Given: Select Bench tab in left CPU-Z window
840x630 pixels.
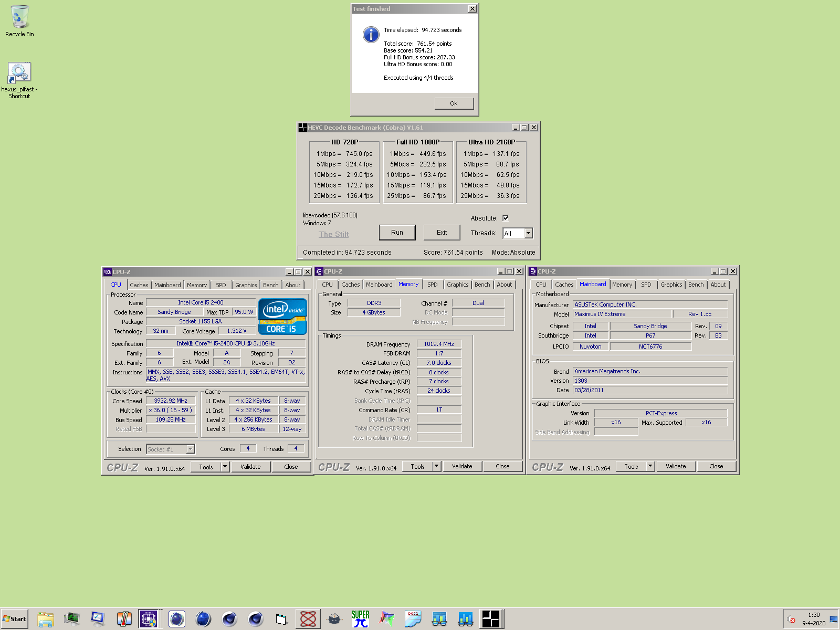Looking at the screenshot, I should point(271,285).
